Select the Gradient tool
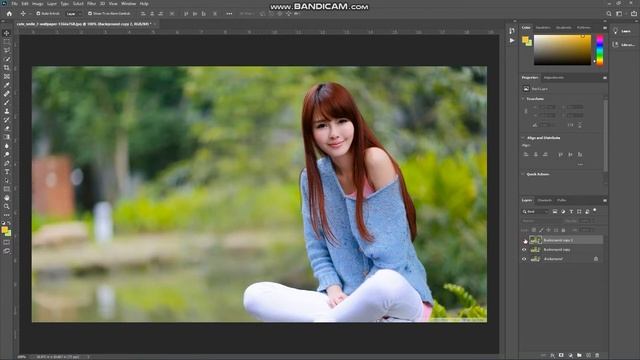Viewport: 640px width, 360px height. click(x=7, y=137)
